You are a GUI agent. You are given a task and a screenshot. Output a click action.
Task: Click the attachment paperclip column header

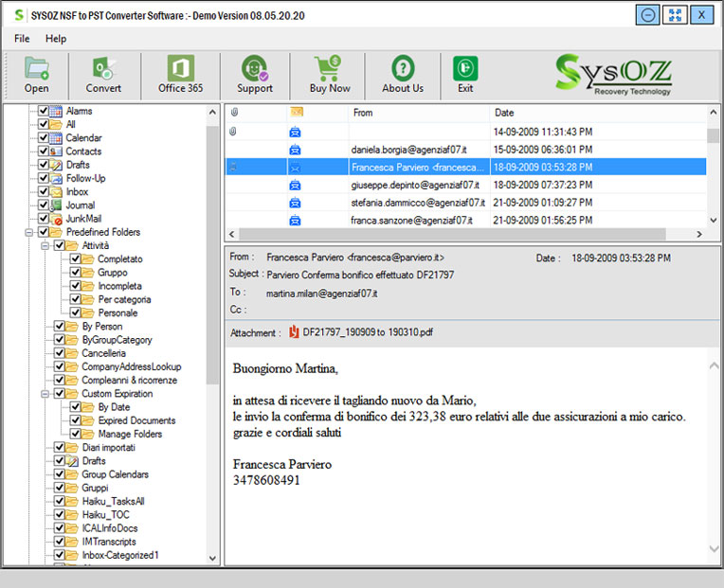point(235,112)
